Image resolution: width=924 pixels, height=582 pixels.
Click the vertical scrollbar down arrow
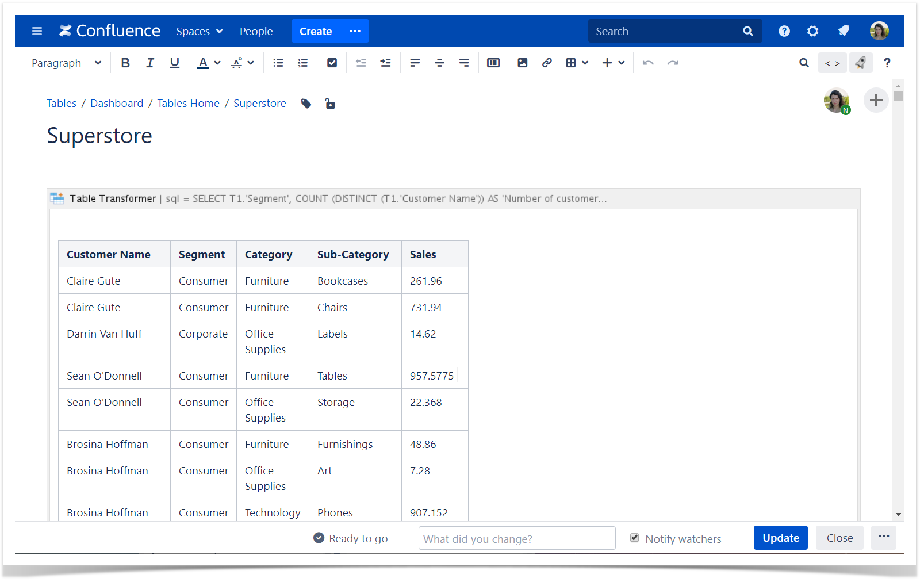(x=898, y=514)
